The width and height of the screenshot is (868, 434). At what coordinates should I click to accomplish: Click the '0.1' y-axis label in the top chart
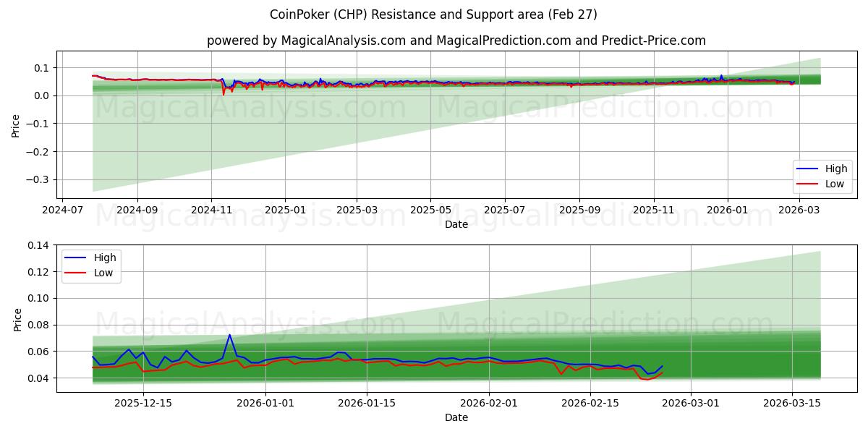coord(43,67)
